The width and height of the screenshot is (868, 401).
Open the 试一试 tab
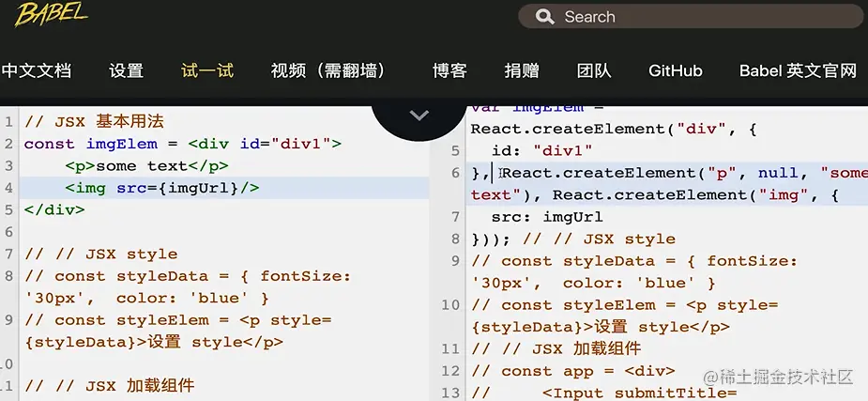pyautogui.click(x=207, y=70)
